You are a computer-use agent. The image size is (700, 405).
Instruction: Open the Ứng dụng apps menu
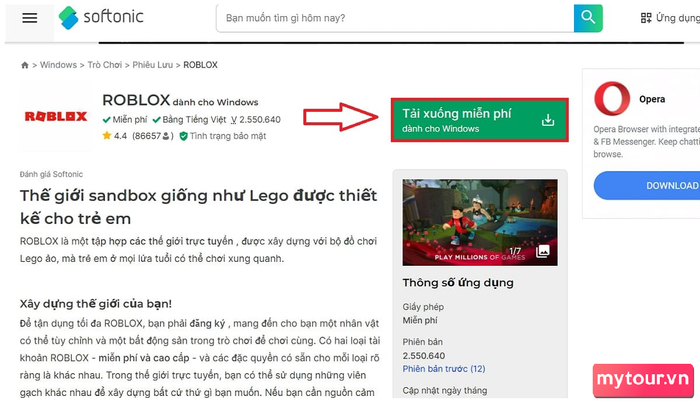pyautogui.click(x=670, y=18)
